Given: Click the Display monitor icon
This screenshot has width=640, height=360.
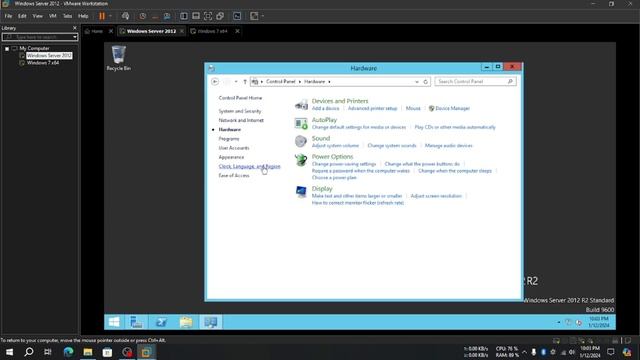Looking at the screenshot, I should 301,191.
